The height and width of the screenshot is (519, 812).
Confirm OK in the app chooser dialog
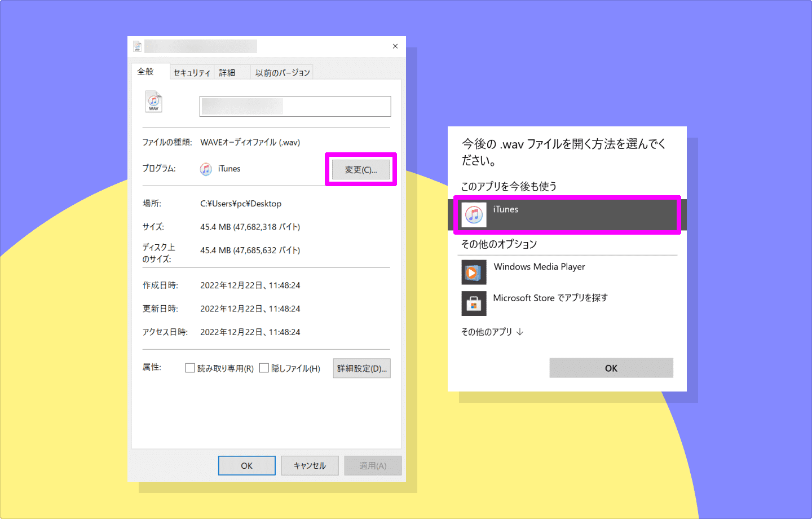(611, 368)
